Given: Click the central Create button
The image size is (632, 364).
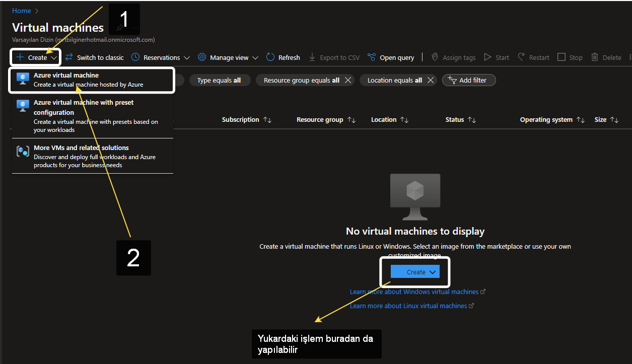Looking at the screenshot, I should 414,271.
